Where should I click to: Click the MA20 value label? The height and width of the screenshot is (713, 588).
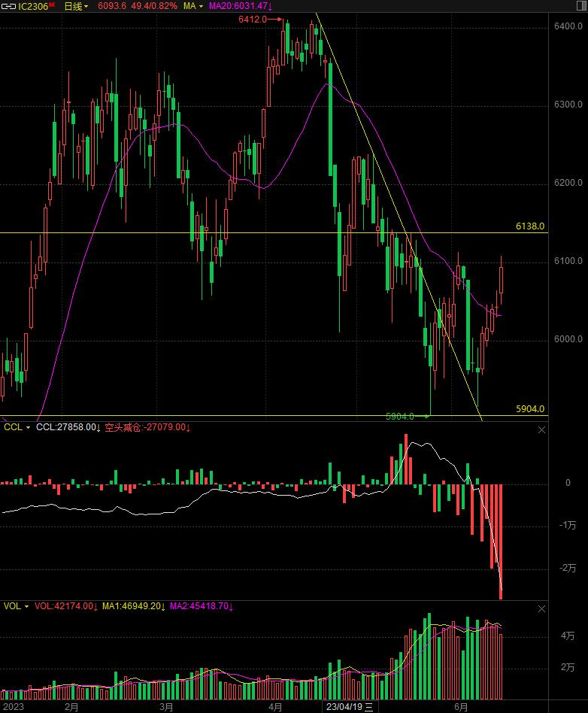[x=241, y=6]
